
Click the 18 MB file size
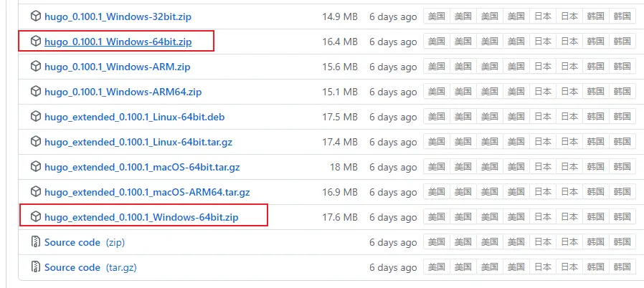point(344,168)
